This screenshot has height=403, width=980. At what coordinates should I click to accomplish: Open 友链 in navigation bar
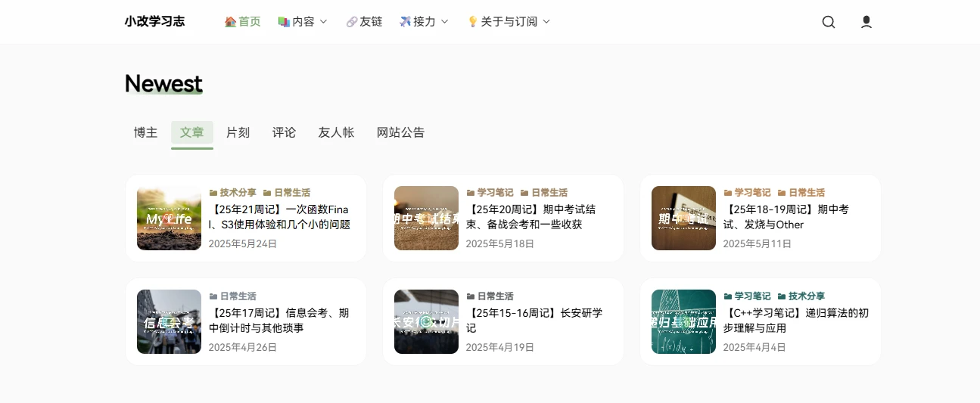tap(371, 22)
